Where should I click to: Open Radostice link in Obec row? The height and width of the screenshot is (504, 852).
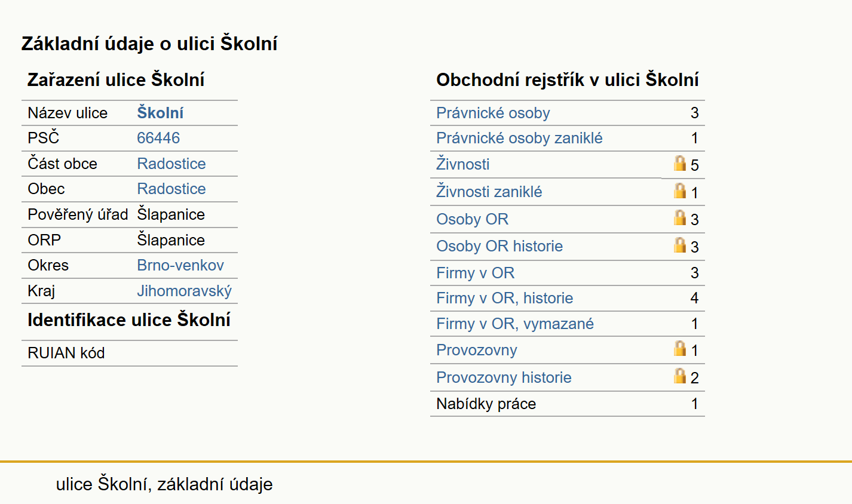pos(171,189)
